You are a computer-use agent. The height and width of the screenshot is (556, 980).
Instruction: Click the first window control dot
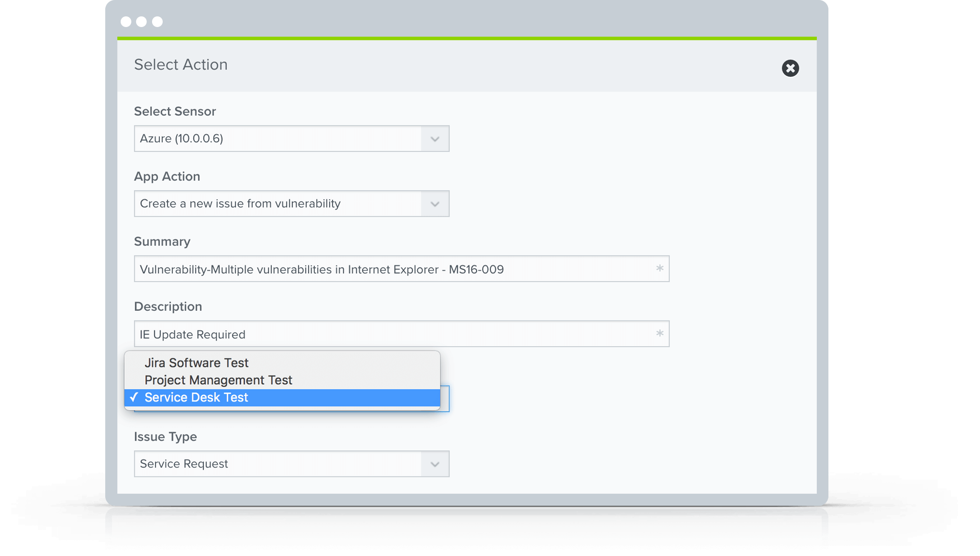tap(126, 22)
